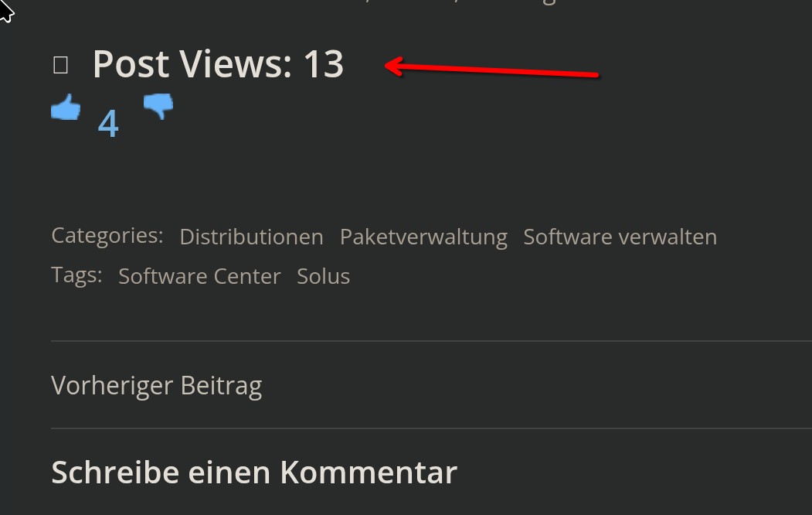Click the Post Views: 13 text
This screenshot has height=515, width=812.
(218, 64)
